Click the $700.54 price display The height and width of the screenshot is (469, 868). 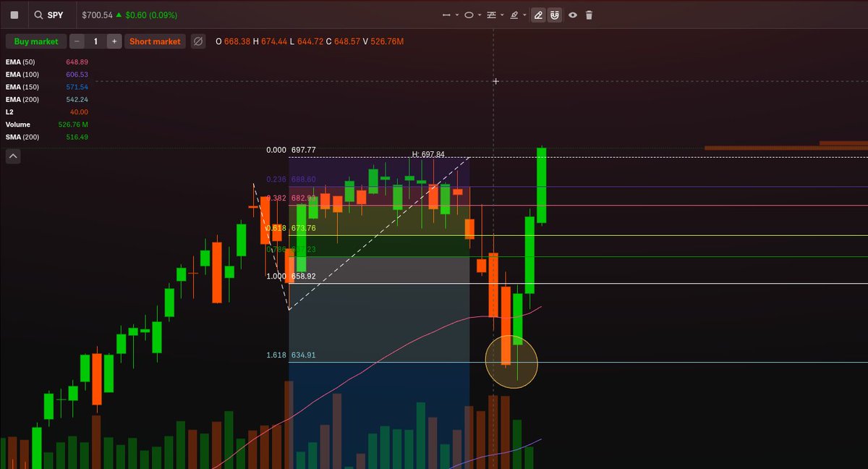(97, 14)
